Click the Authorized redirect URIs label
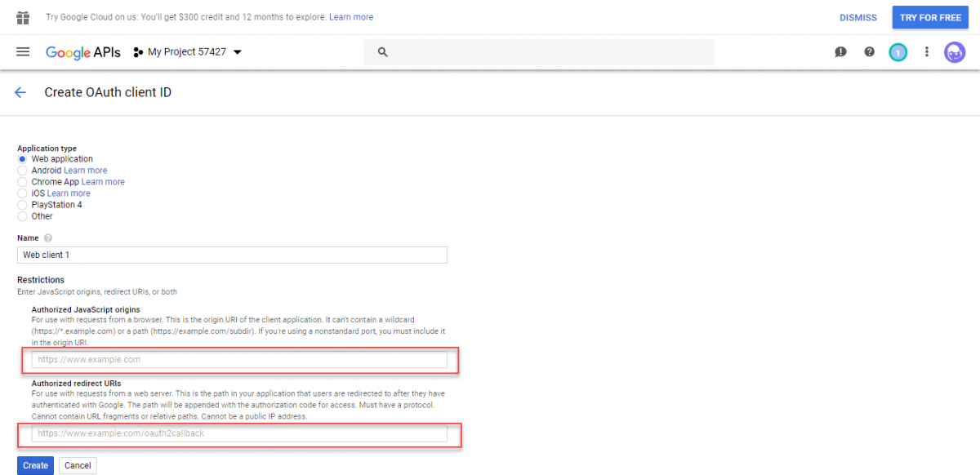 coord(76,384)
